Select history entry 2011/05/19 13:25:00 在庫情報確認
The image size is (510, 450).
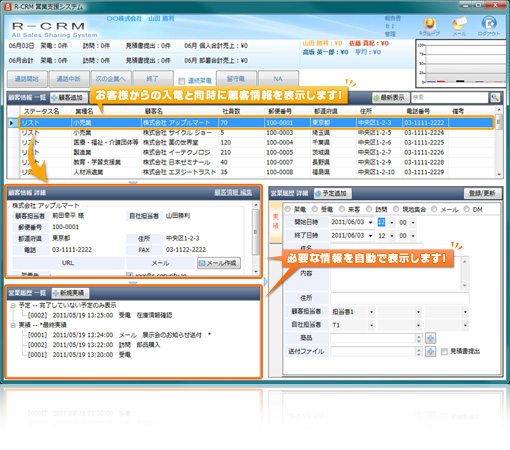[100, 315]
